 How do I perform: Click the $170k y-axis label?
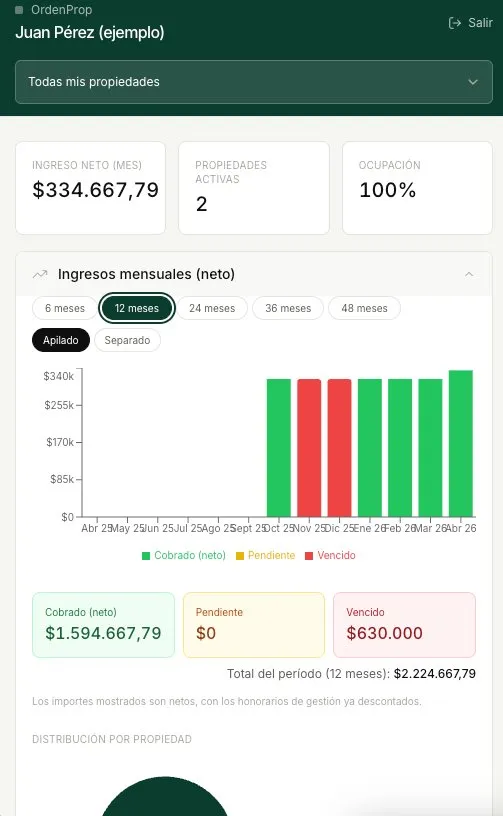click(60, 442)
